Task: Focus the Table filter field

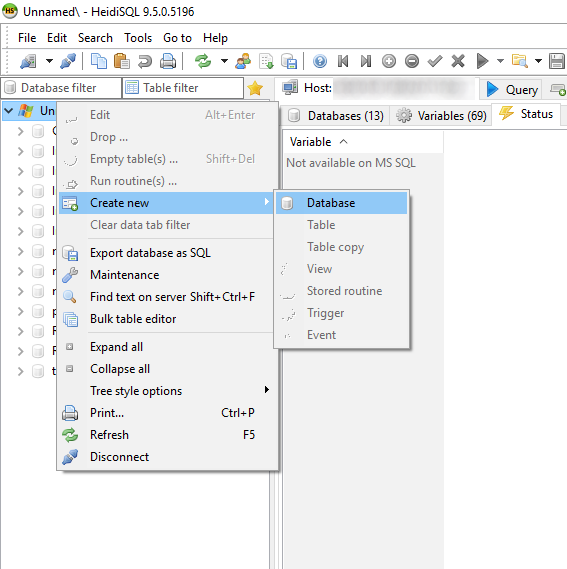Action: click(x=183, y=88)
